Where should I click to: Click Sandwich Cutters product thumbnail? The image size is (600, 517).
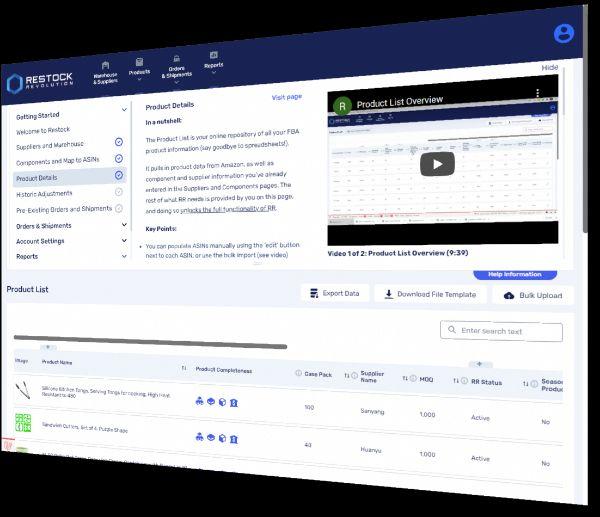point(23,422)
